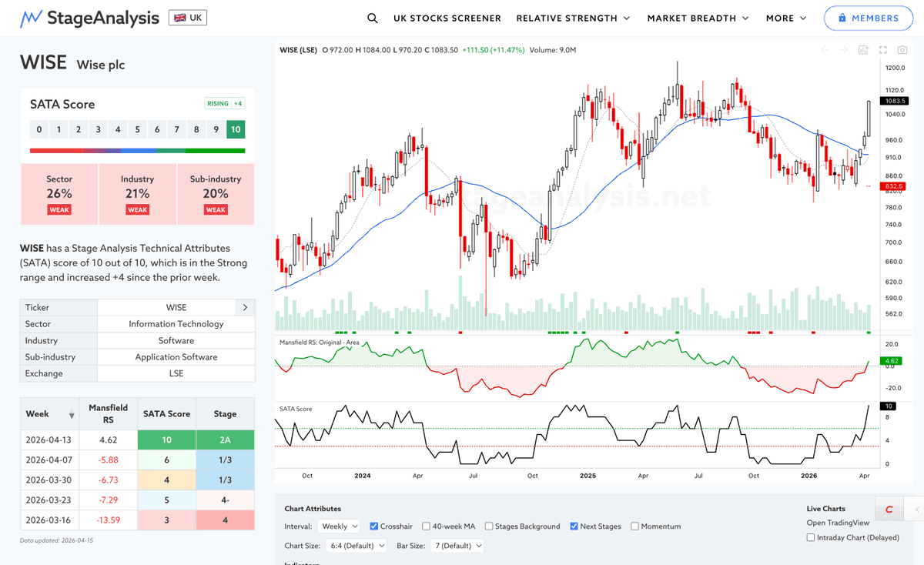Viewport: 924px width, 565px height.
Task: Select SATA score box 10
Action: click(x=236, y=130)
